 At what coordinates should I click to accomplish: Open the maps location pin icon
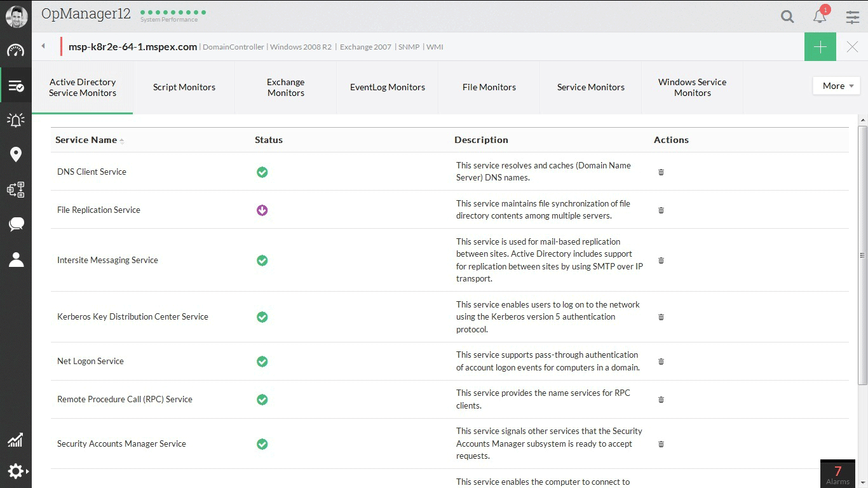tap(16, 154)
